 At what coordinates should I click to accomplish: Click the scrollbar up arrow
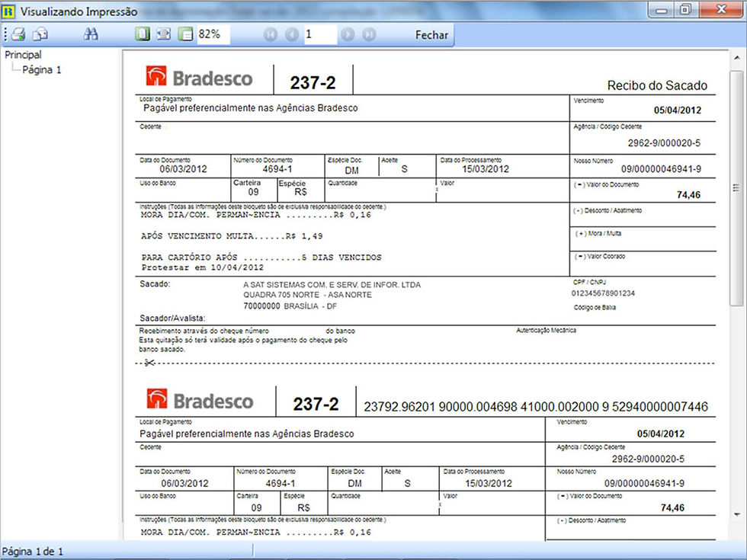click(737, 58)
